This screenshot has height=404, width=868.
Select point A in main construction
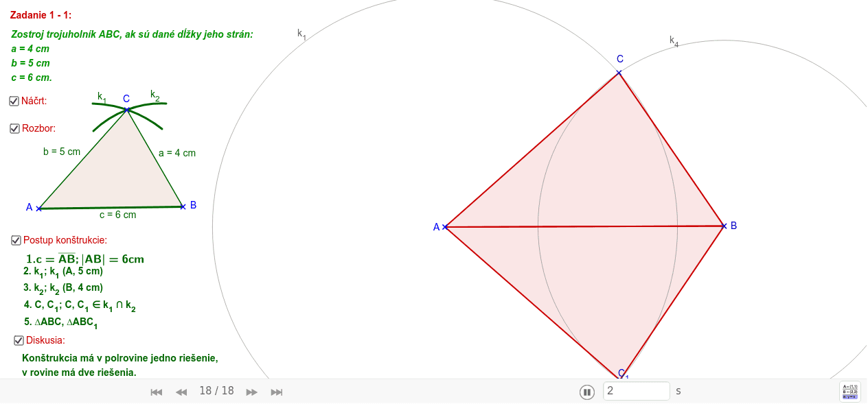click(x=445, y=227)
